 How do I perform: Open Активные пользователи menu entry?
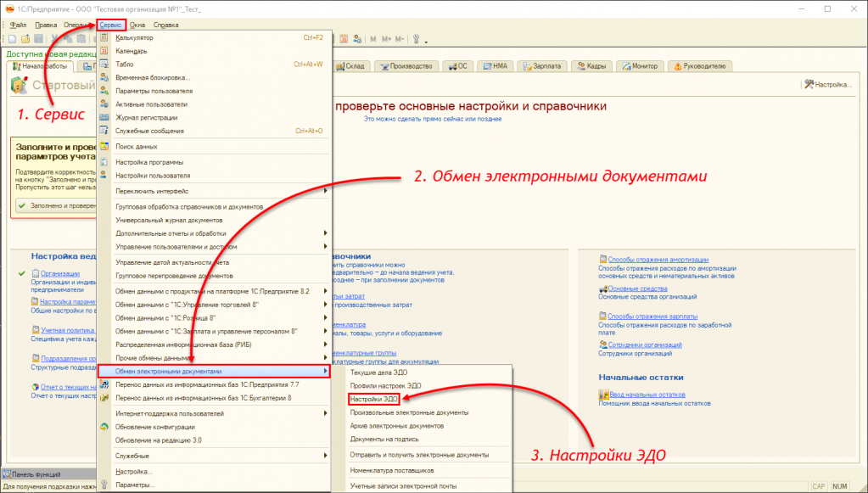(215, 104)
